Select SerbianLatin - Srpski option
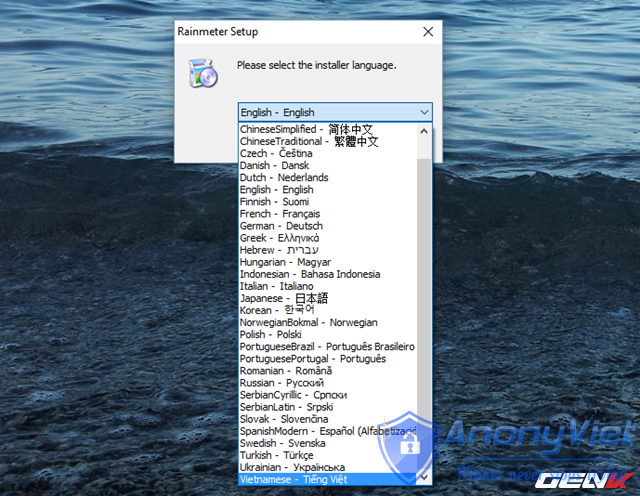This screenshot has width=640, height=496. pos(328,407)
